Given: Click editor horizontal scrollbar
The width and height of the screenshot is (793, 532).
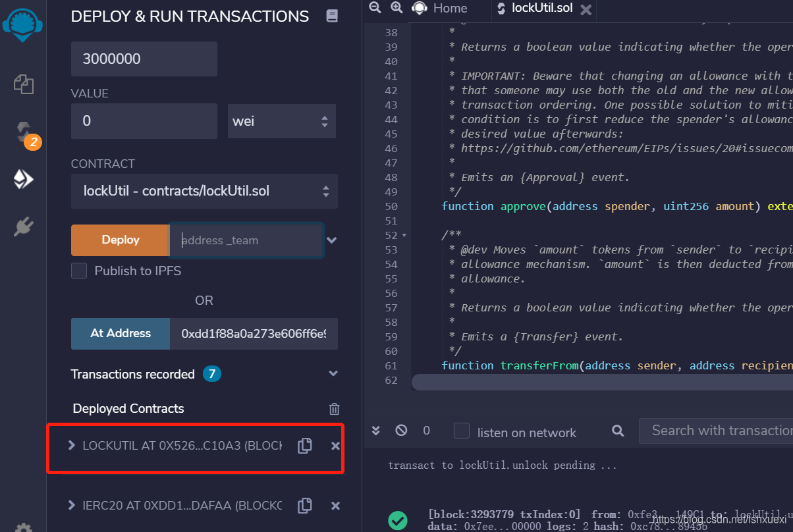Looking at the screenshot, I should coord(602,383).
